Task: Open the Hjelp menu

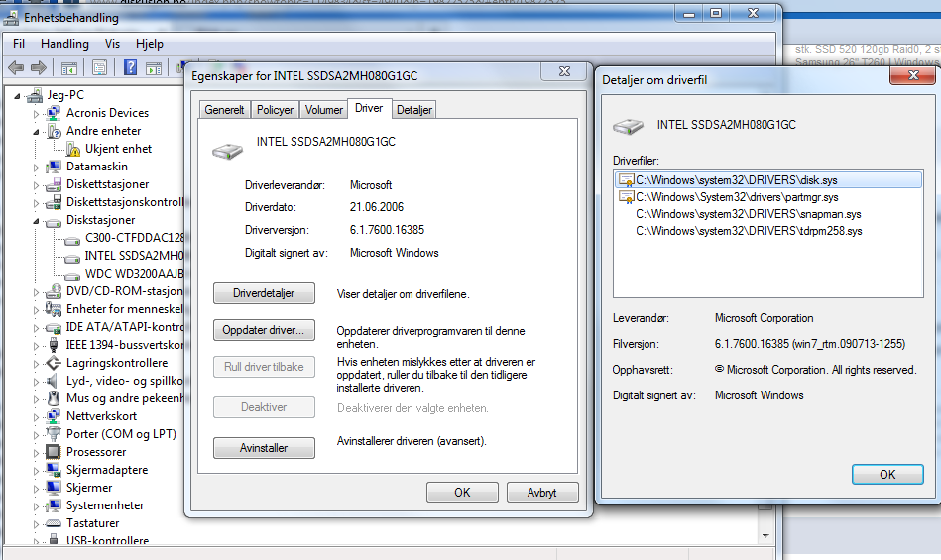Action: point(150,44)
